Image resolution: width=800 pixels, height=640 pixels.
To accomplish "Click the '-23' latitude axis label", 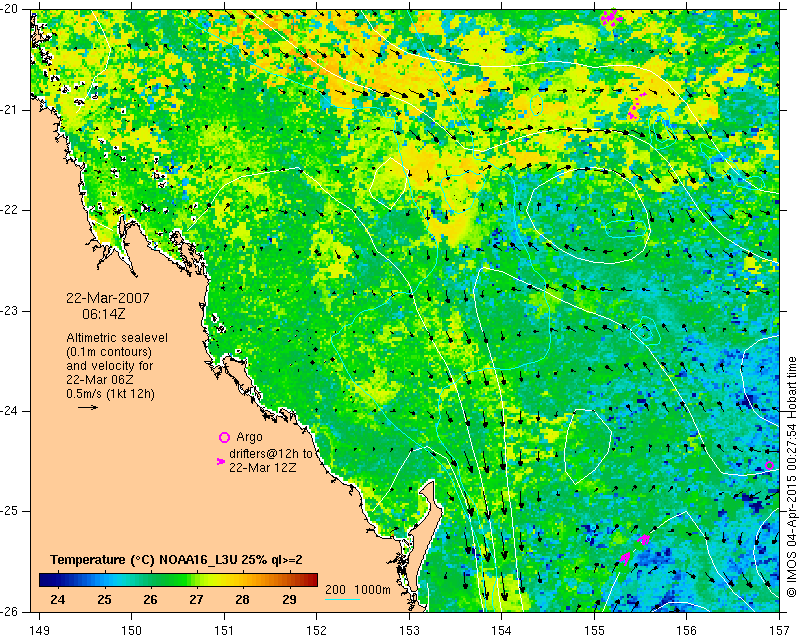I will pos(11,311).
